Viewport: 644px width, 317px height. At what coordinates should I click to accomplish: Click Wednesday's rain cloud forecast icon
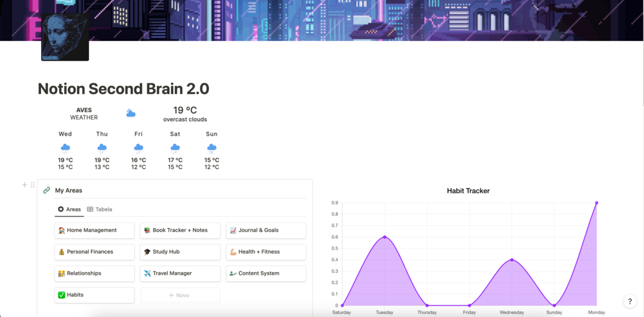pos(65,148)
